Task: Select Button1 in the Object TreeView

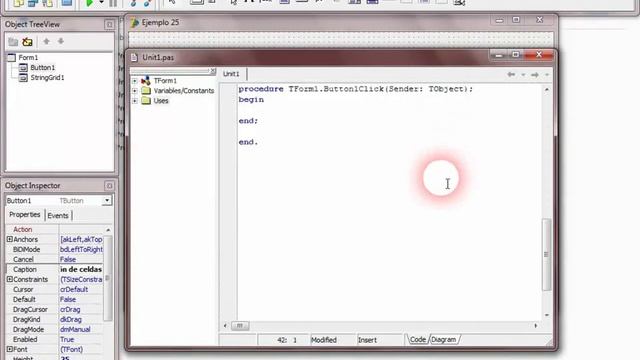Action: click(42, 67)
